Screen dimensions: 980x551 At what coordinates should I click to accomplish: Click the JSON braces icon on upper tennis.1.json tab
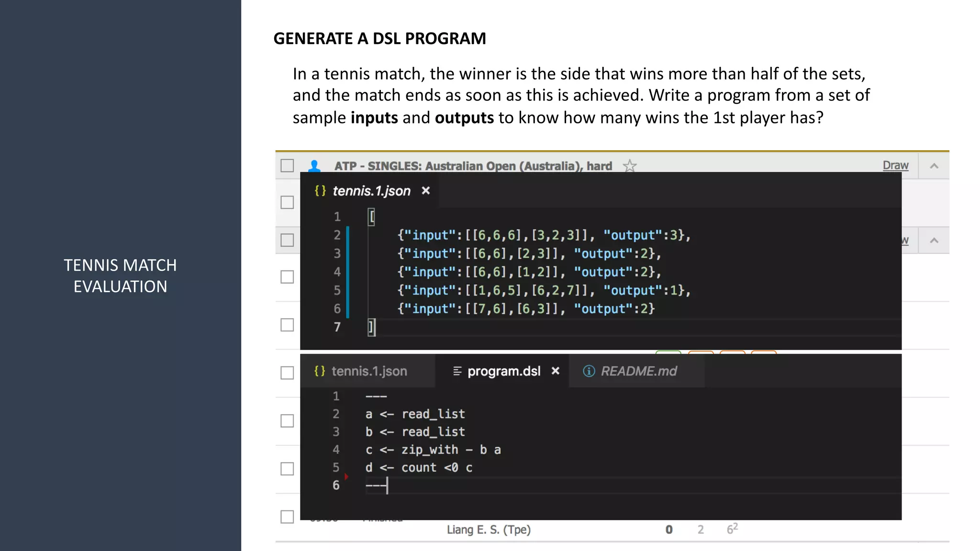click(320, 190)
